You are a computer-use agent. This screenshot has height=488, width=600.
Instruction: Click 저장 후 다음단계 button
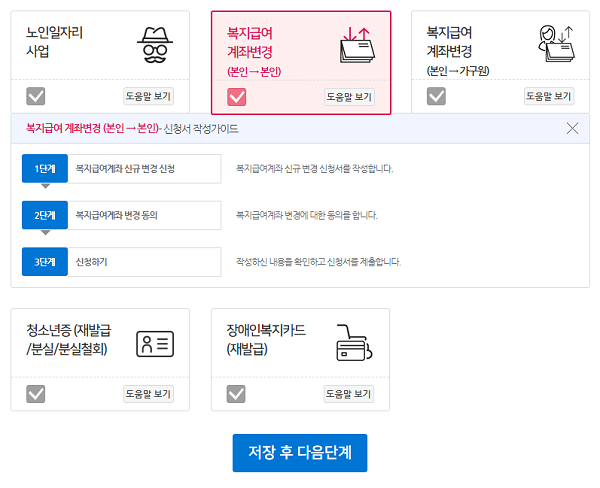(300, 453)
